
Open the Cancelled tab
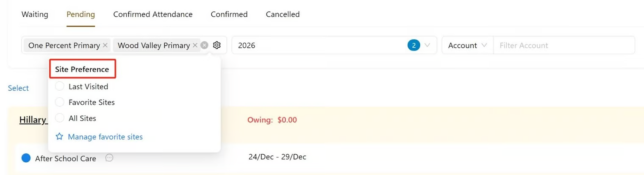[283, 14]
